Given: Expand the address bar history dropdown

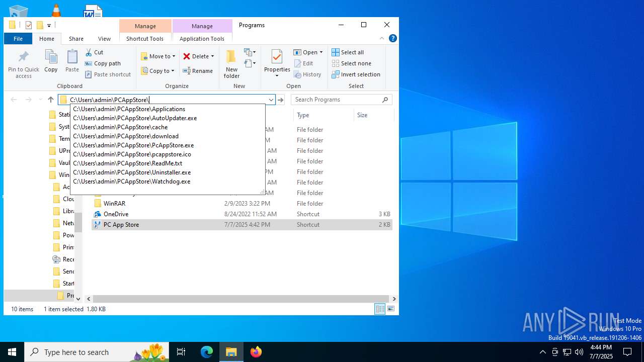Looking at the screenshot, I should pyautogui.click(x=271, y=100).
